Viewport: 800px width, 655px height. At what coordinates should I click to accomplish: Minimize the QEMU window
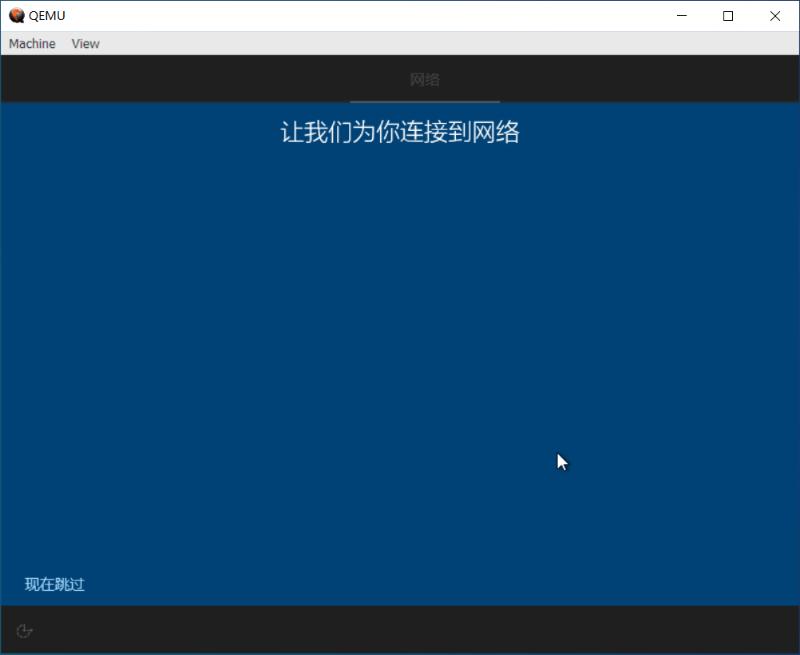pyautogui.click(x=680, y=16)
